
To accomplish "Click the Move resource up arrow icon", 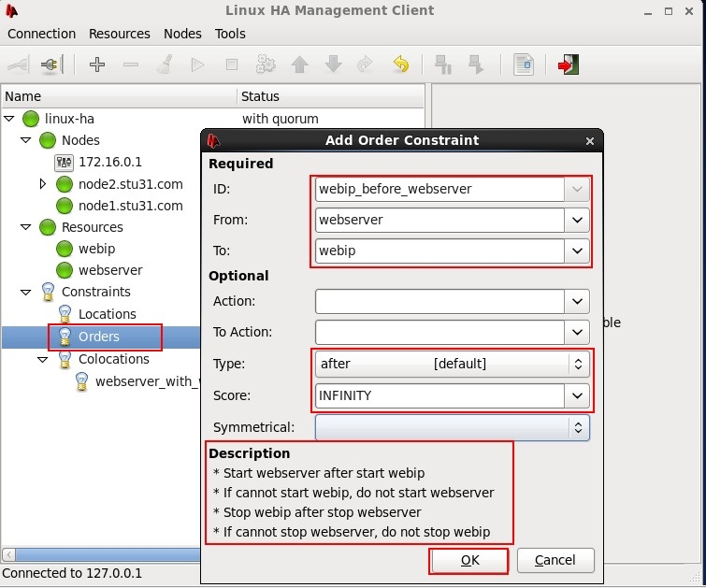I will point(299,65).
